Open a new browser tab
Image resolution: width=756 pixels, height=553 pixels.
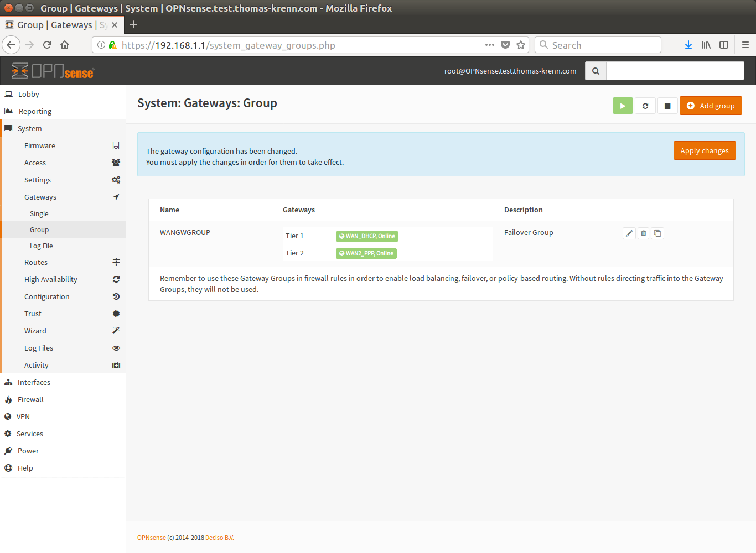[133, 24]
